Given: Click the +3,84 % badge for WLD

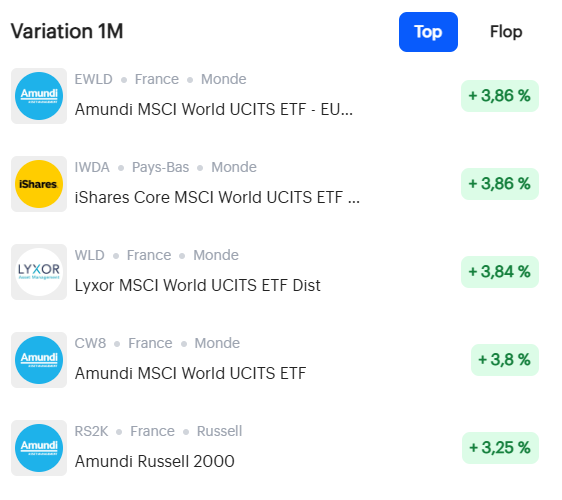Looking at the screenshot, I should (500, 272).
